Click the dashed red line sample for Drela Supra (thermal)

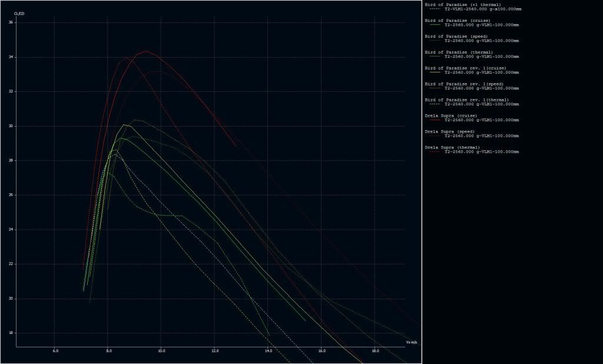(435, 151)
